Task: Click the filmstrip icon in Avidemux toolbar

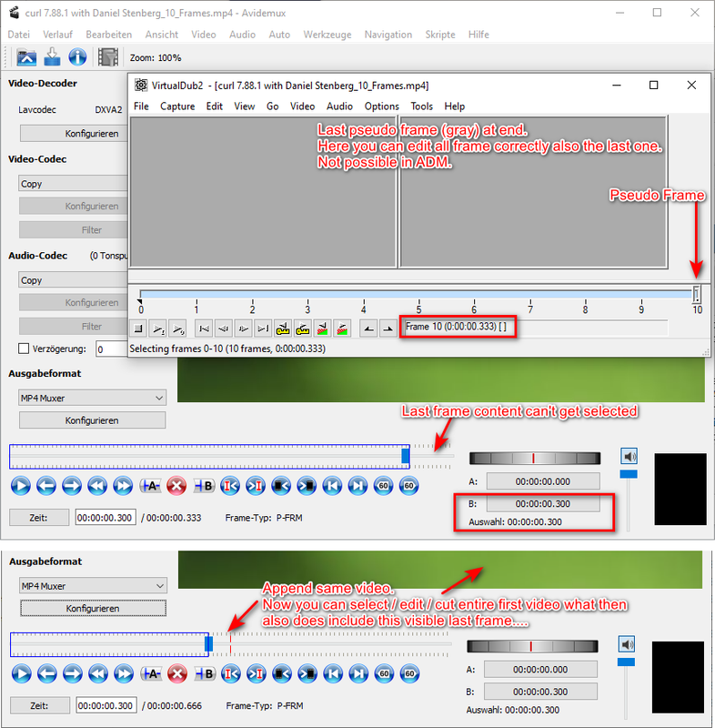Action: tap(108, 57)
